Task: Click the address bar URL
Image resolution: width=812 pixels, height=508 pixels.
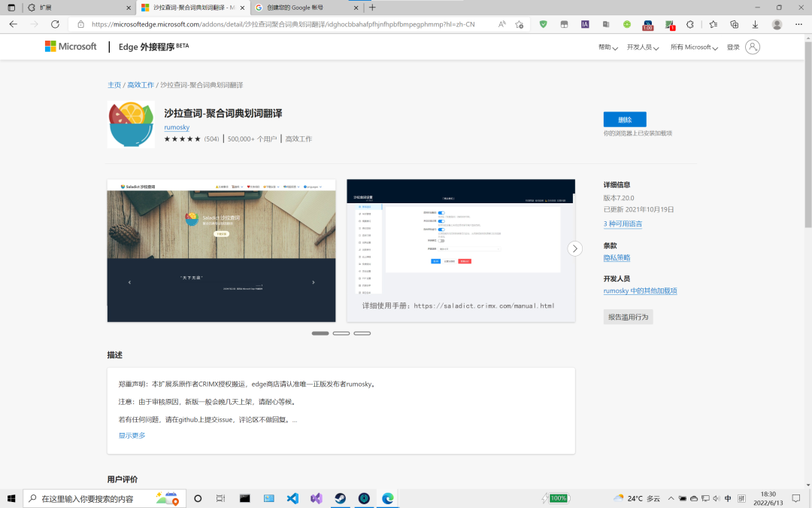Action: 283,24
